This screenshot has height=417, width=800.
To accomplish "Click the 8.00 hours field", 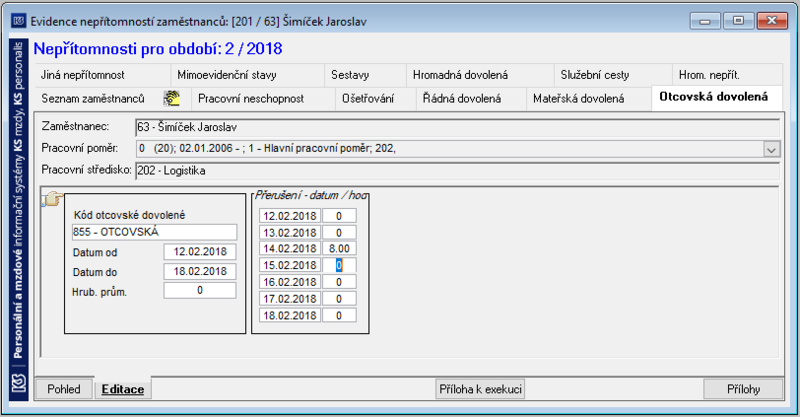I will (339, 249).
